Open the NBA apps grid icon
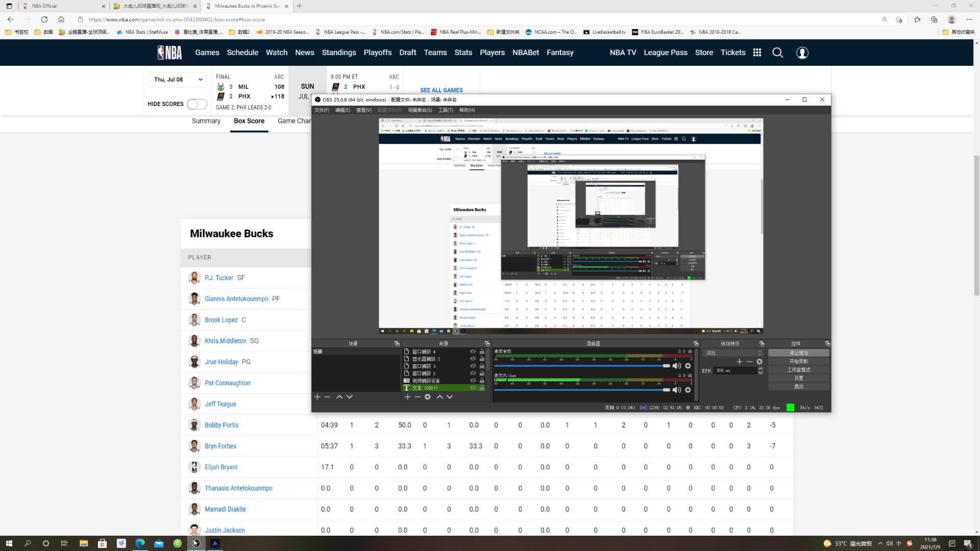980x551 pixels. (x=757, y=53)
